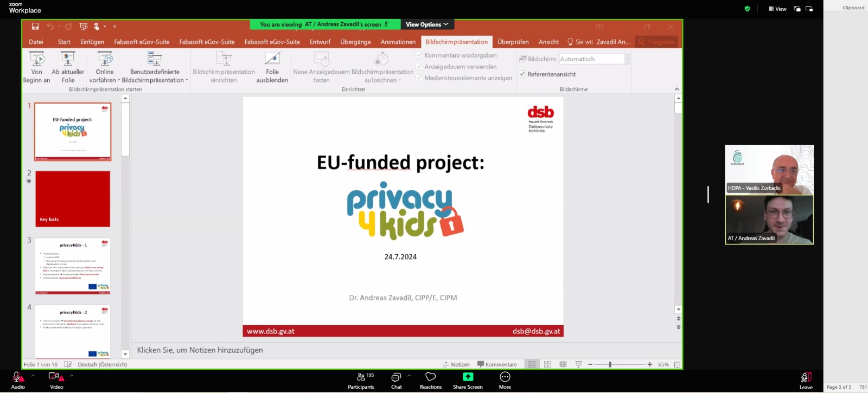Click the zoom slider handle in the status bar
This screenshot has height=393, width=868.
pyautogui.click(x=610, y=364)
